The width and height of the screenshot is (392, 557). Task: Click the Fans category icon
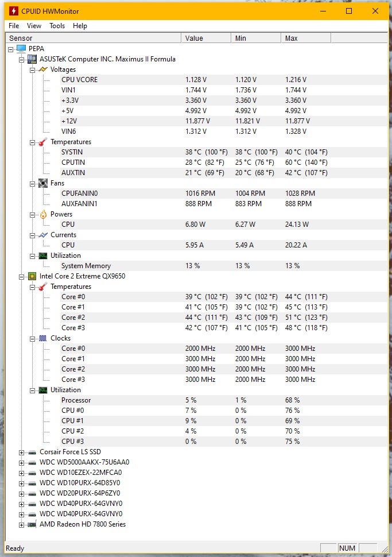pos(43,183)
